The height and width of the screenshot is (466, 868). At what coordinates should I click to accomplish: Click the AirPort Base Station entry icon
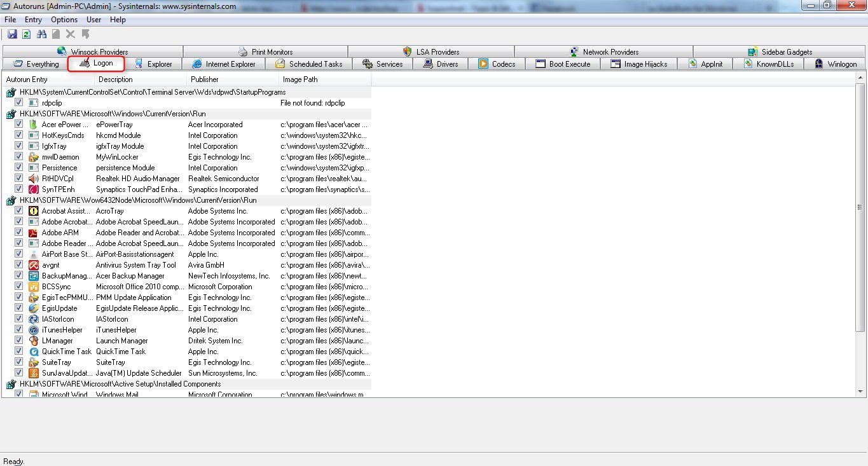[x=34, y=254]
